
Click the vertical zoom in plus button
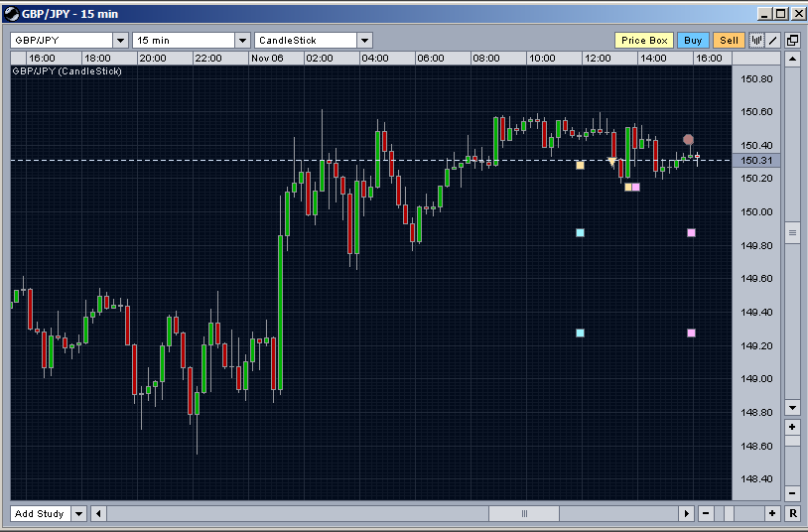pyautogui.click(x=792, y=428)
